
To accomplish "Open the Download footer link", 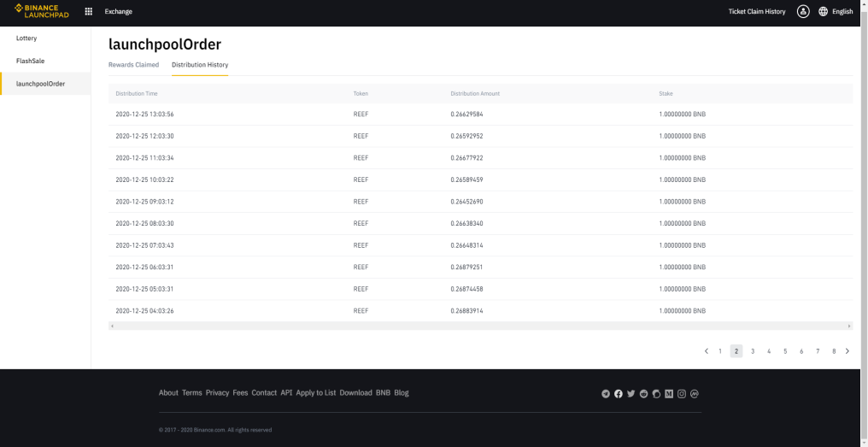I will pyautogui.click(x=356, y=392).
